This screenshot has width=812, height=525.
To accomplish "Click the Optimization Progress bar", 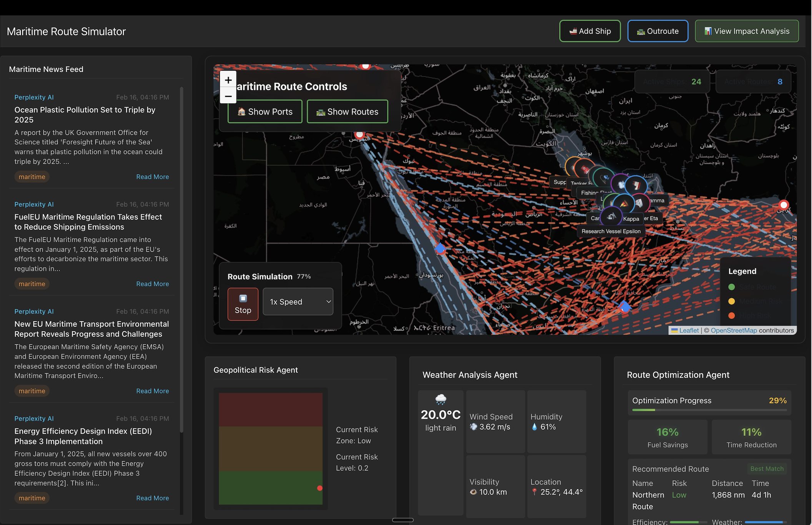I will 709,410.
